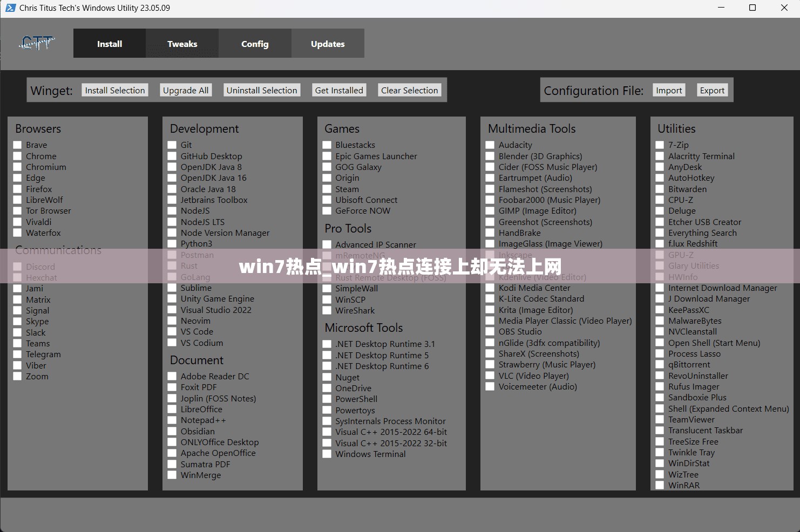Click Uninstall Selection button
Image resolution: width=800 pixels, height=532 pixels.
(262, 90)
